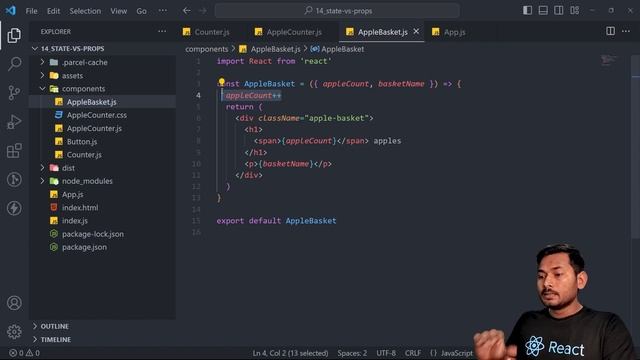Open the Go menu
The height and width of the screenshot is (360, 640).
click(141, 11)
